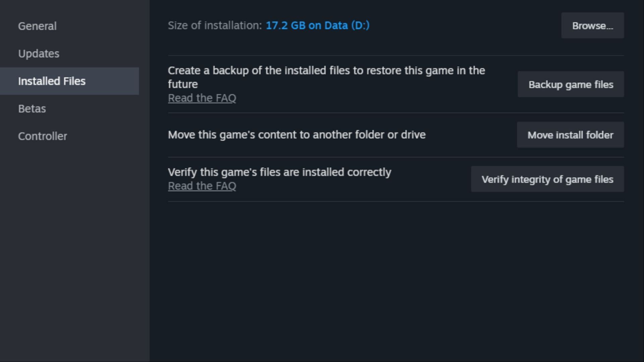Click the Move install folder button

[571, 135]
